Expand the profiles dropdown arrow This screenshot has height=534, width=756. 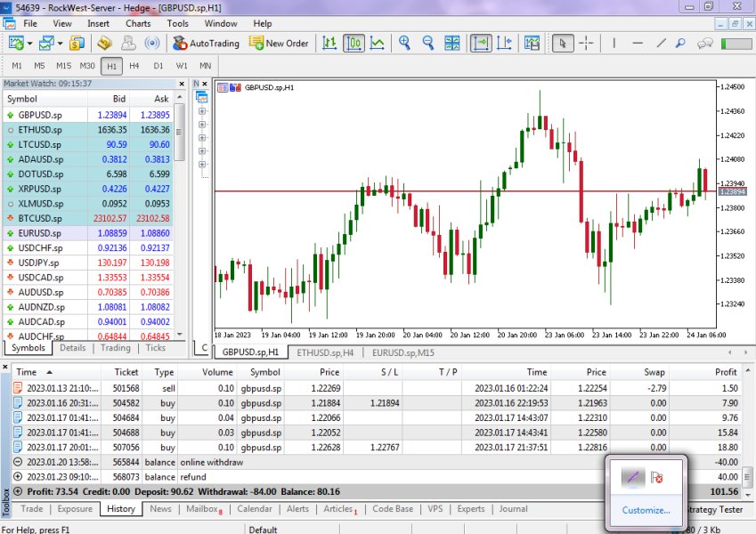(61, 44)
